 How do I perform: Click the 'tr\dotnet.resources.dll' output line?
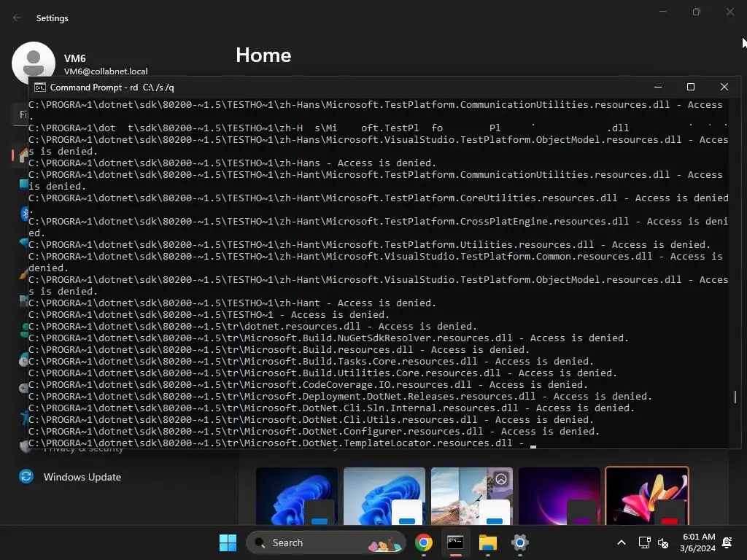252,326
